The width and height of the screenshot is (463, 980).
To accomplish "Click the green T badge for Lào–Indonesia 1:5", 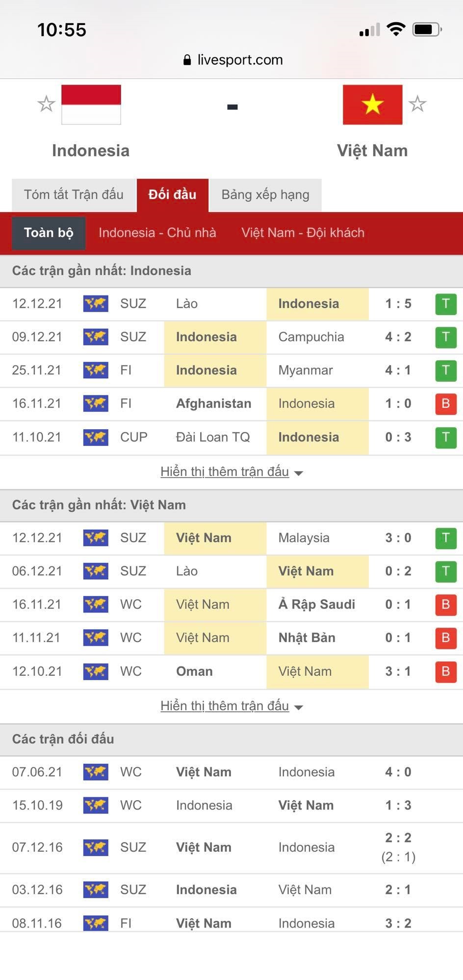I will click(x=445, y=304).
